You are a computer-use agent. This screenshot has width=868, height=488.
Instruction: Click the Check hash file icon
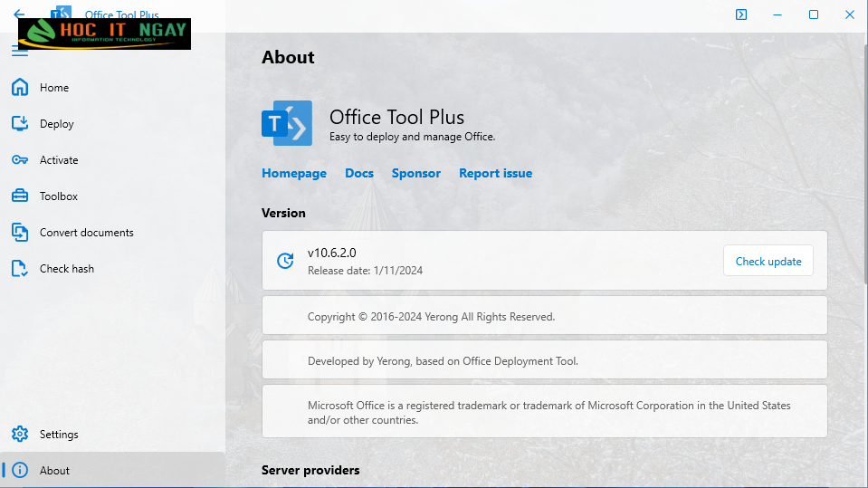(x=20, y=269)
